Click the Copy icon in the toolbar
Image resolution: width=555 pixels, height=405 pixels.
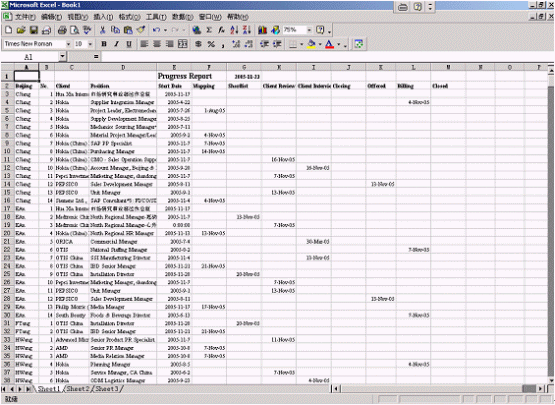(x=115, y=30)
